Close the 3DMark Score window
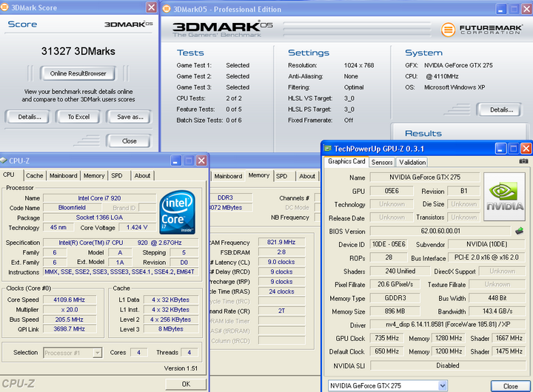The width and height of the screenshot is (533, 392). (x=151, y=7)
